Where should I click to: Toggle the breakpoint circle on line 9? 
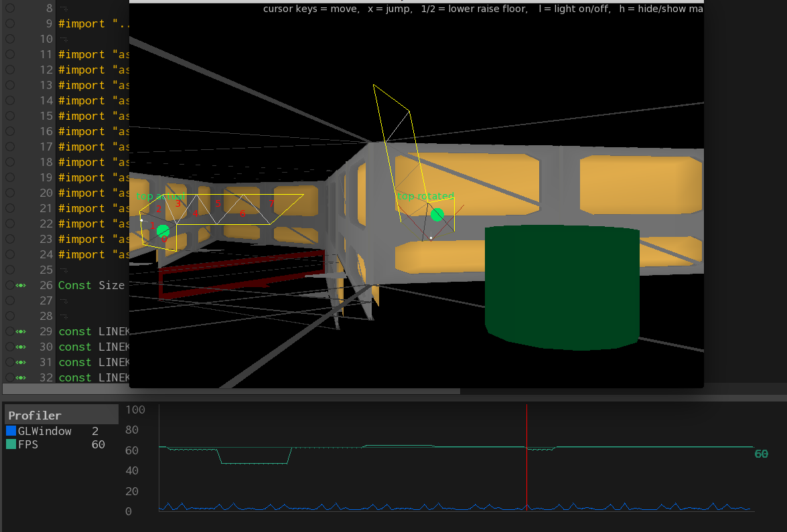[x=9, y=23]
